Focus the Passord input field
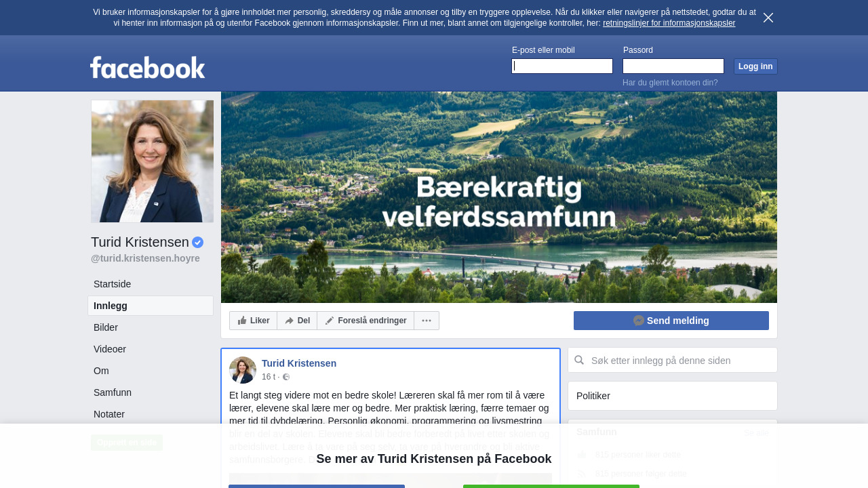The height and width of the screenshot is (488, 868). tap(673, 66)
